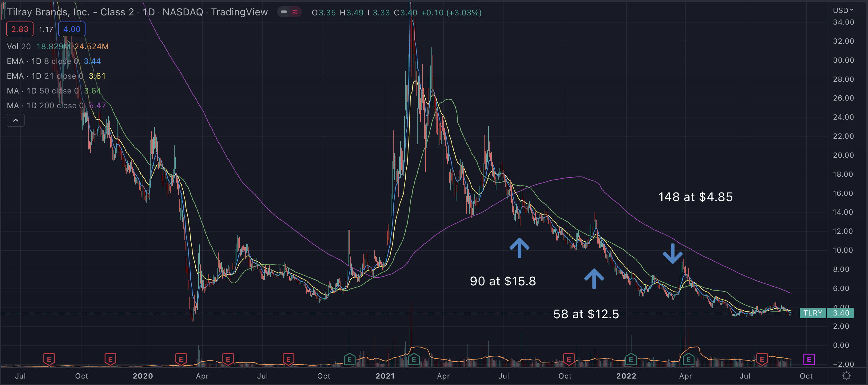This screenshot has width=868, height=385.
Task: Click the yellow 3.61 EMA value
Action: click(97, 76)
